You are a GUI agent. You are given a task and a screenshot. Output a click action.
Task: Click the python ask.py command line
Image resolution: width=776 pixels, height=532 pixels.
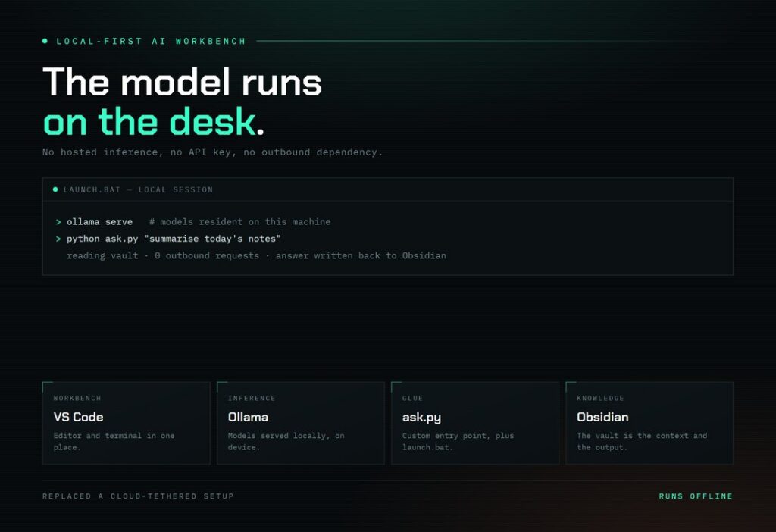174,239
